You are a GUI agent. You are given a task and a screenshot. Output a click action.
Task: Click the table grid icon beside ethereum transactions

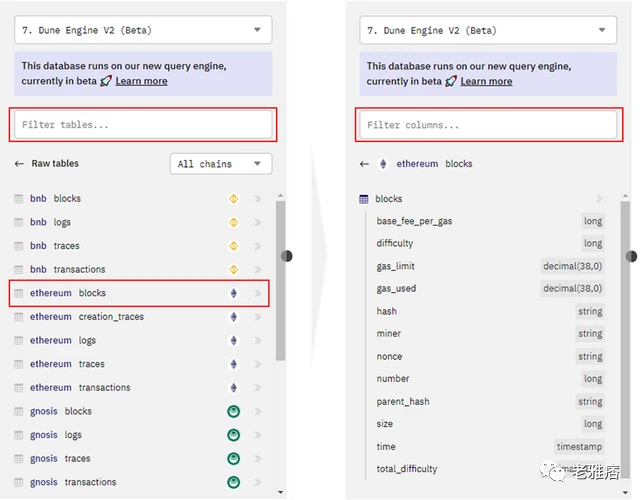(19, 388)
